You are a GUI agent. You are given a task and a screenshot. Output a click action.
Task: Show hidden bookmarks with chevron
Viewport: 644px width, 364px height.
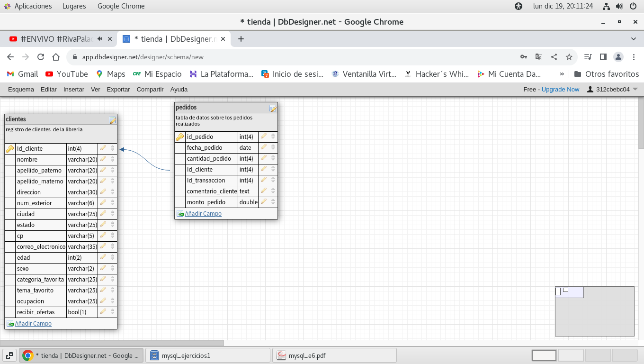point(562,74)
